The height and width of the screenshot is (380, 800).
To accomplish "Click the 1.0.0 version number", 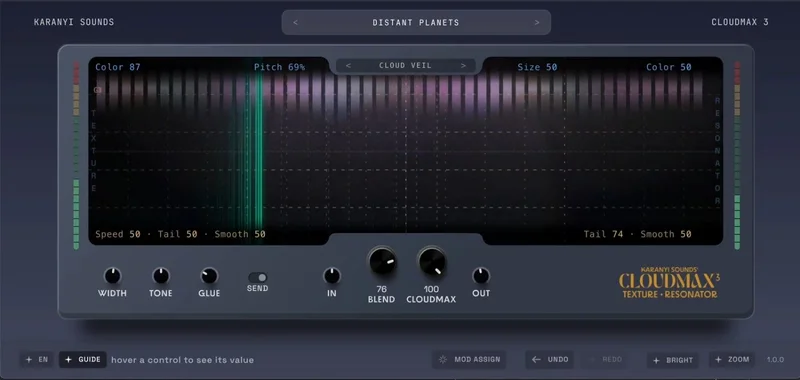I will [x=776, y=360].
